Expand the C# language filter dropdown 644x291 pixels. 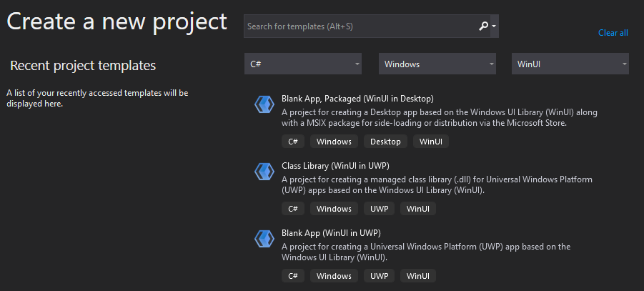point(303,64)
